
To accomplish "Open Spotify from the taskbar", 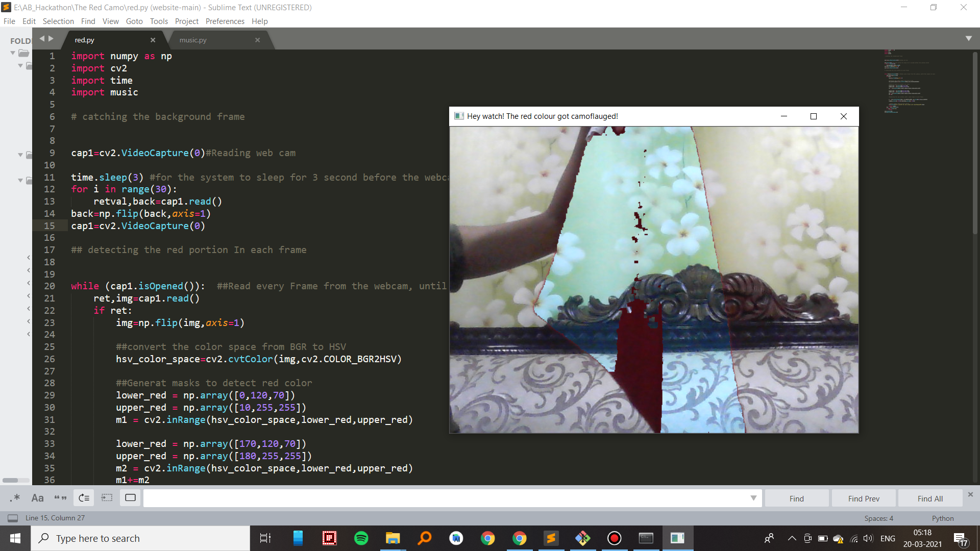I will (x=361, y=538).
